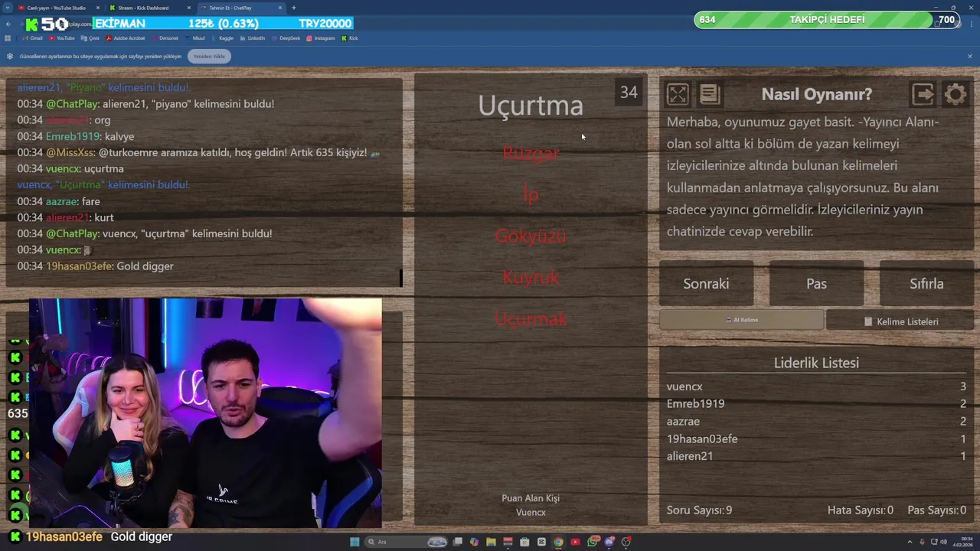Select alieren21 in the leaderboard

816,456
